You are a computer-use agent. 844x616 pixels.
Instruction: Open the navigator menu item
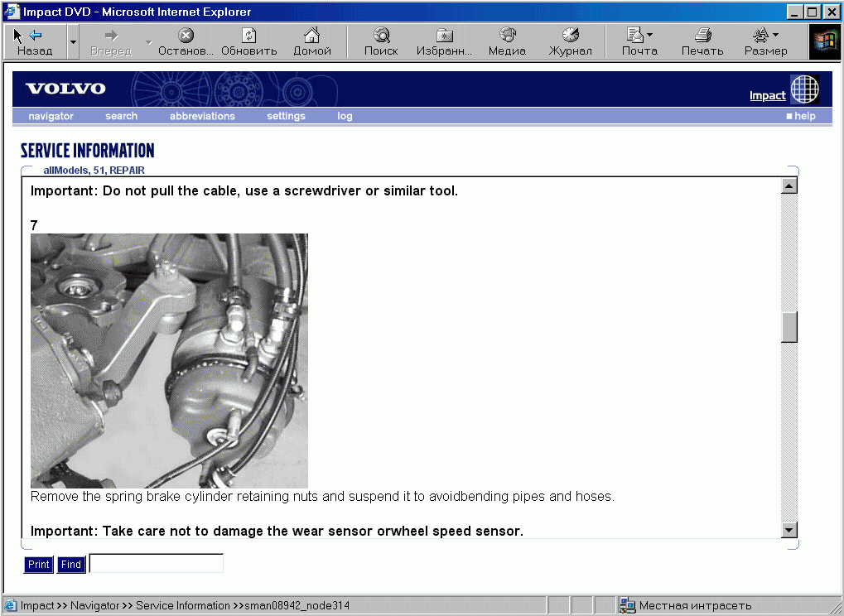[x=51, y=116]
